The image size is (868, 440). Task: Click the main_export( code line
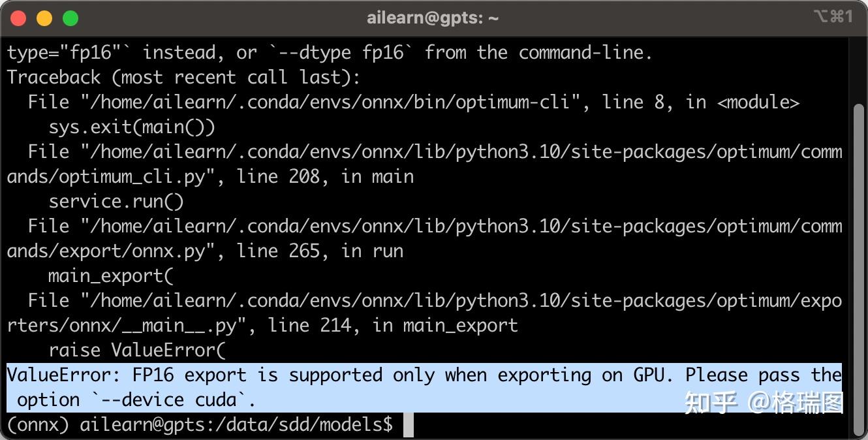coord(111,275)
